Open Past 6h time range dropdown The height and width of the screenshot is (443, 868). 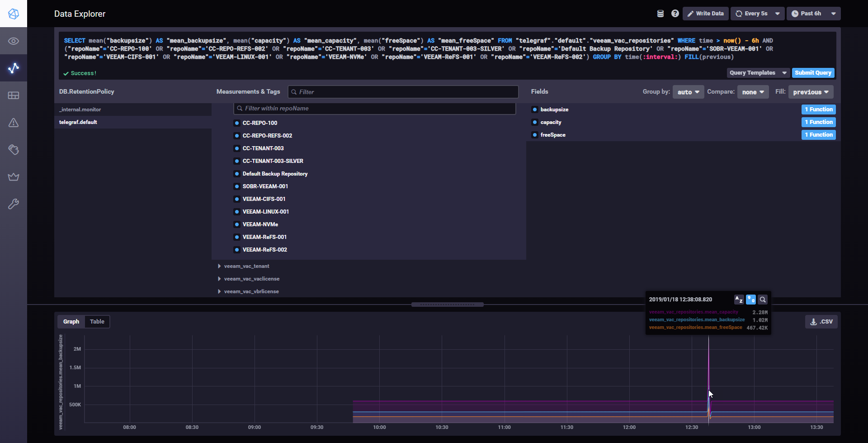click(813, 14)
